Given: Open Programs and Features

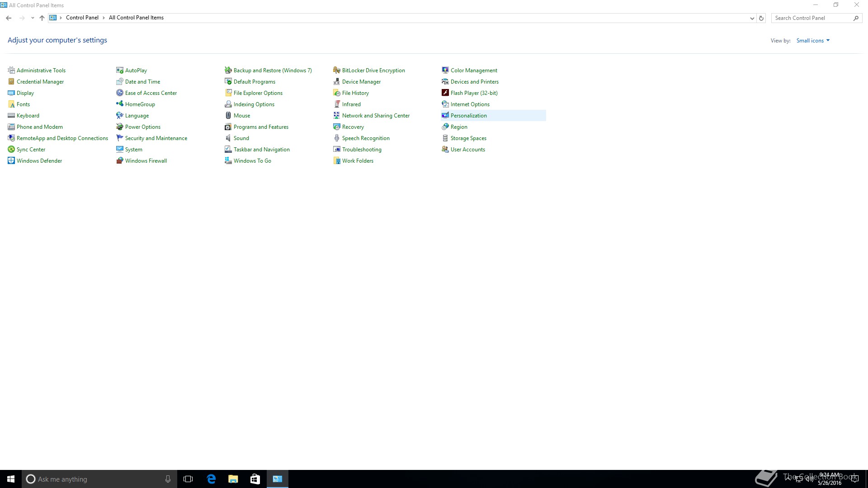Looking at the screenshot, I should point(261,127).
